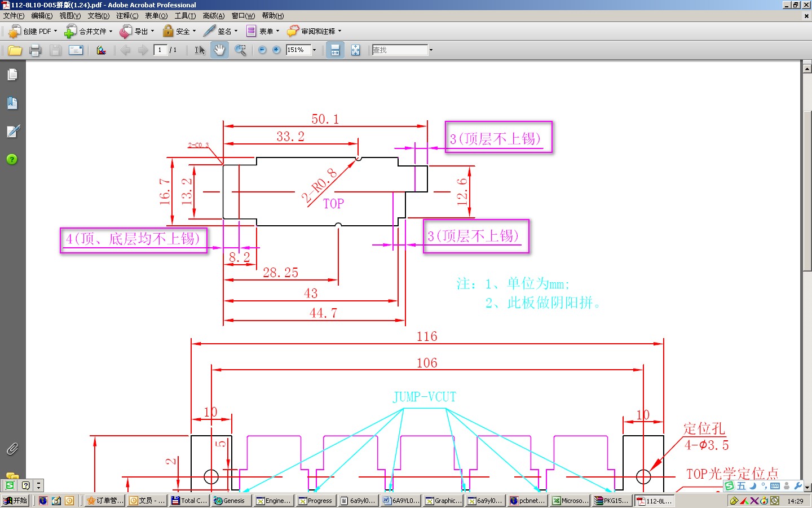Screen dimensions: 812x508
Task: Open the 窗口 (Window) menu
Action: click(243, 16)
